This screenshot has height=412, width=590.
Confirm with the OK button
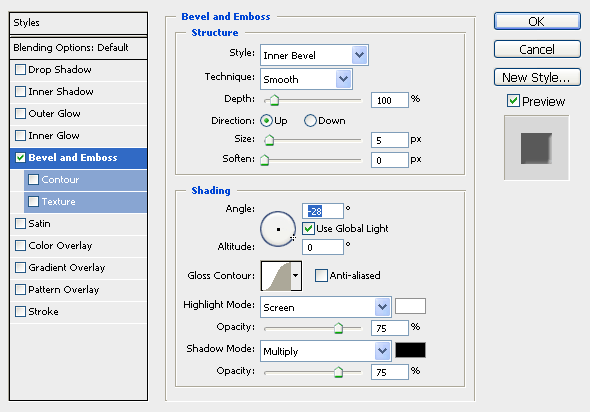[x=537, y=21]
